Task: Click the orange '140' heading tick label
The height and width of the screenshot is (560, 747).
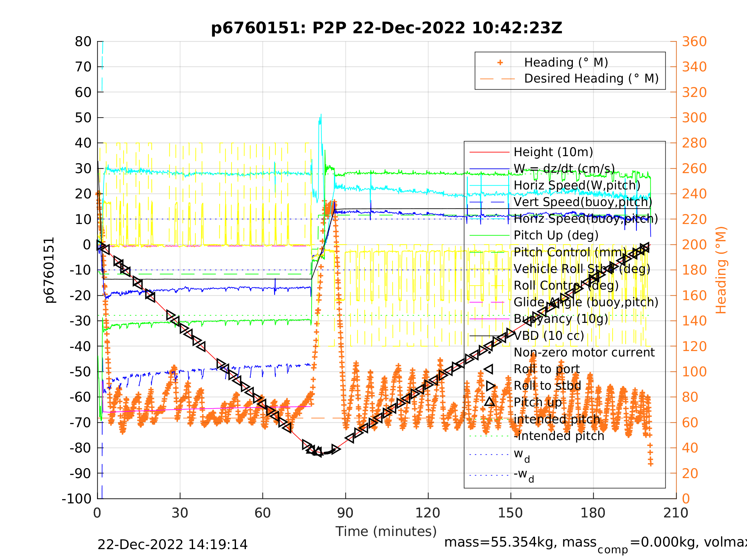Action: pyautogui.click(x=694, y=321)
